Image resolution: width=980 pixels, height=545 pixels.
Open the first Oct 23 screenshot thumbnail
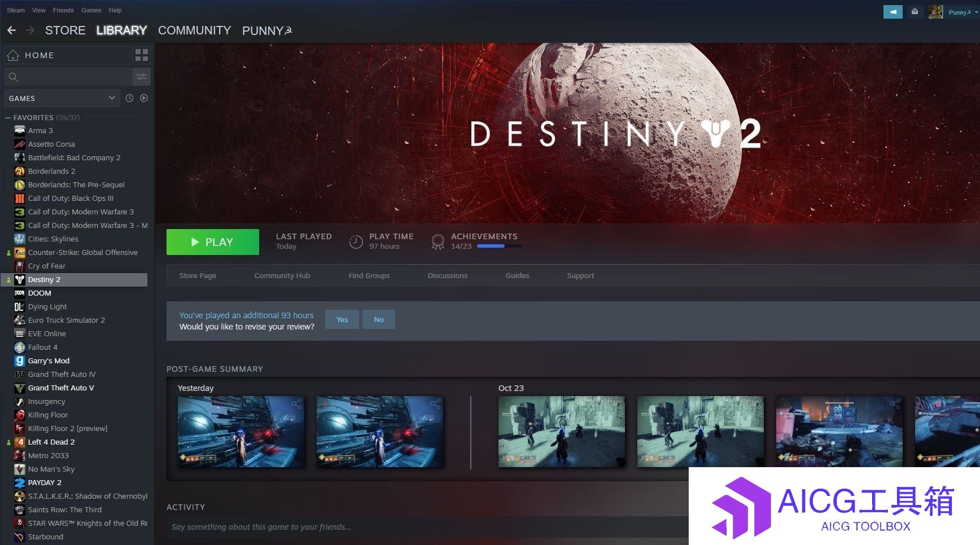[562, 432]
